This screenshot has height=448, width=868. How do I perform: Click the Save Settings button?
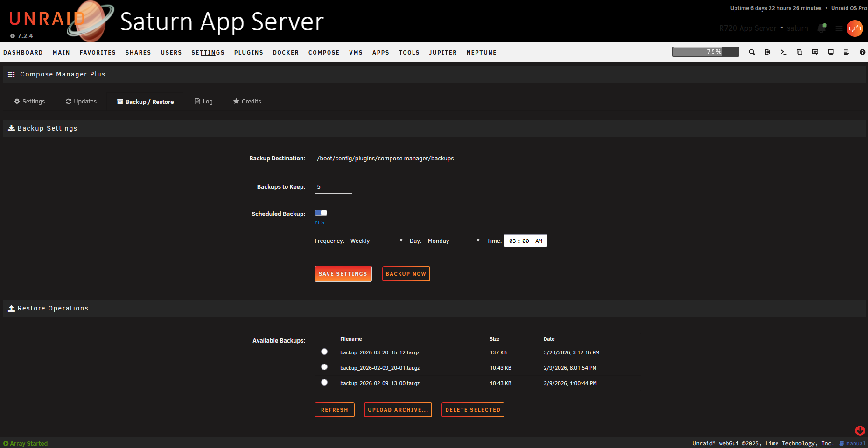(343, 274)
